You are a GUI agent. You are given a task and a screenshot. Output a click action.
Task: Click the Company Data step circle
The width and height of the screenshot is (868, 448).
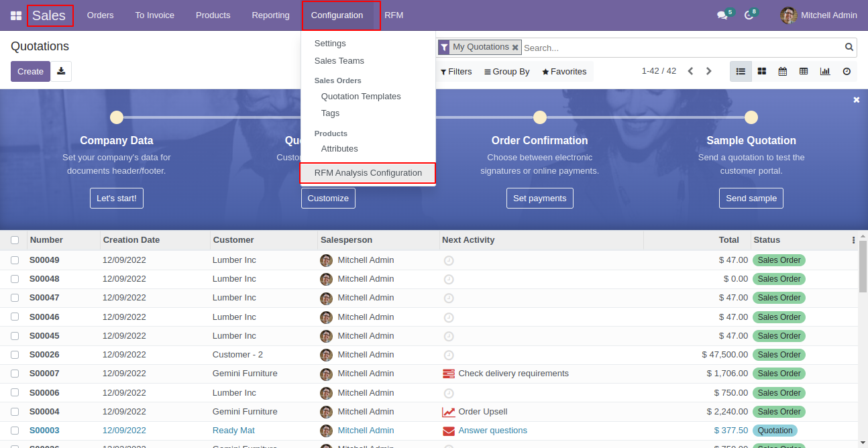pos(117,117)
